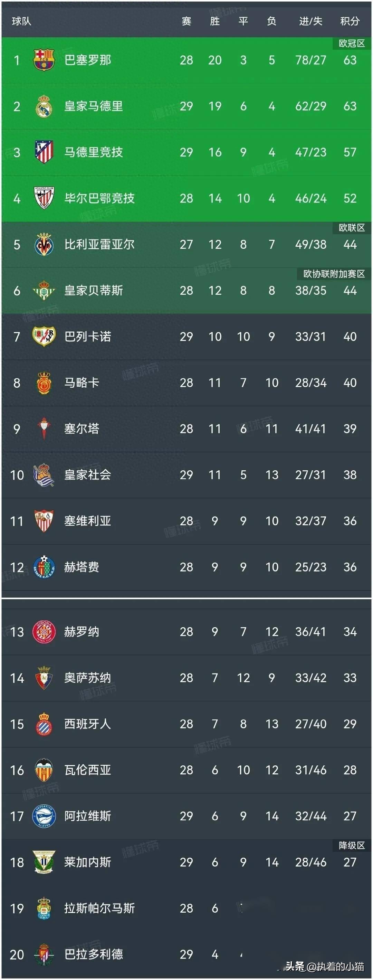Click the Real Madrid club crest
The height and width of the screenshot is (980, 373).
coord(44,106)
